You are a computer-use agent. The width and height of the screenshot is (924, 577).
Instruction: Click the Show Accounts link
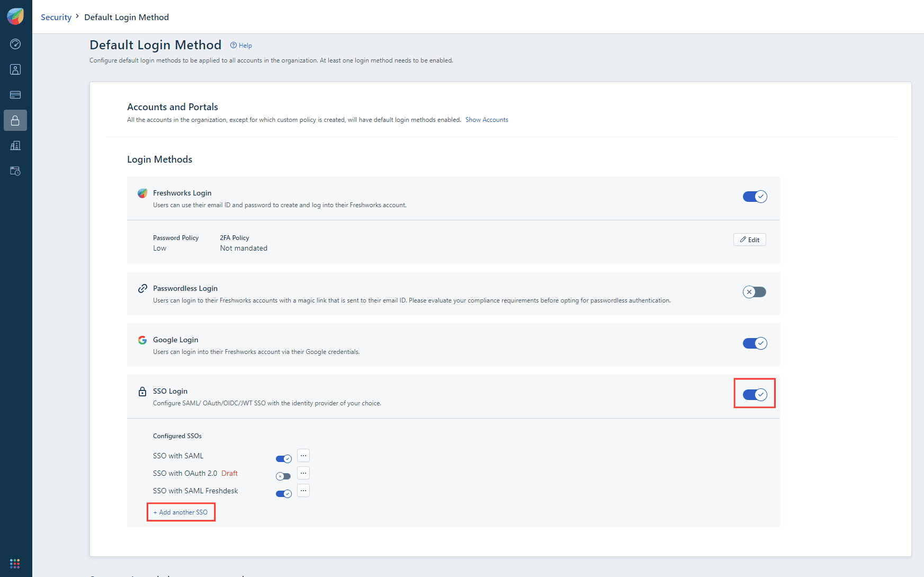487,120
